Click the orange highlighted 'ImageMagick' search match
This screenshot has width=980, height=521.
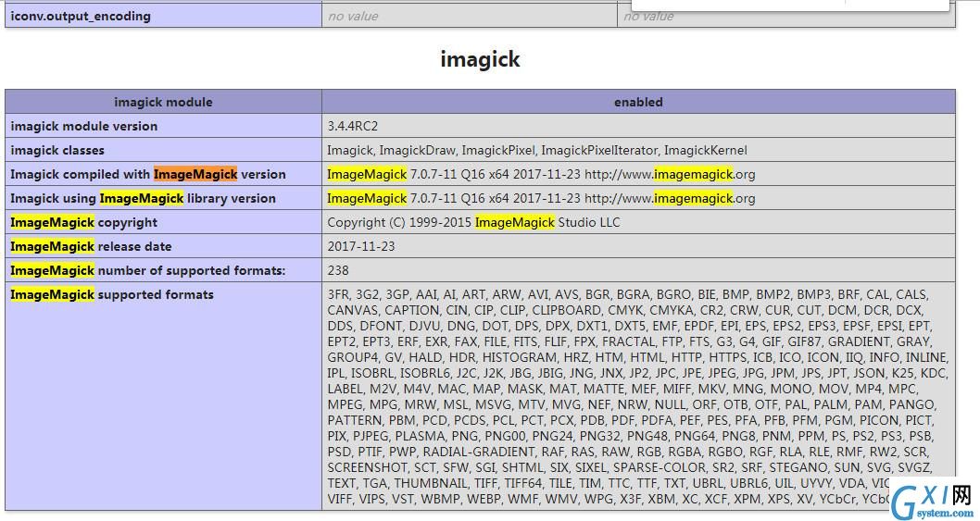(x=195, y=174)
